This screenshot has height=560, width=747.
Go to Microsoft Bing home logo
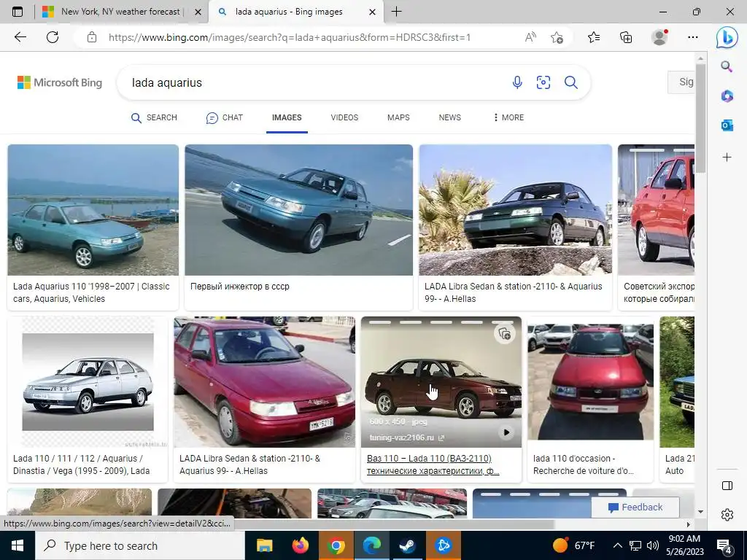pyautogui.click(x=60, y=82)
